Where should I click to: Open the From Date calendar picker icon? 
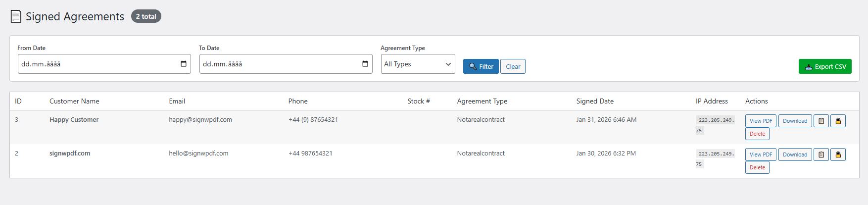184,64
